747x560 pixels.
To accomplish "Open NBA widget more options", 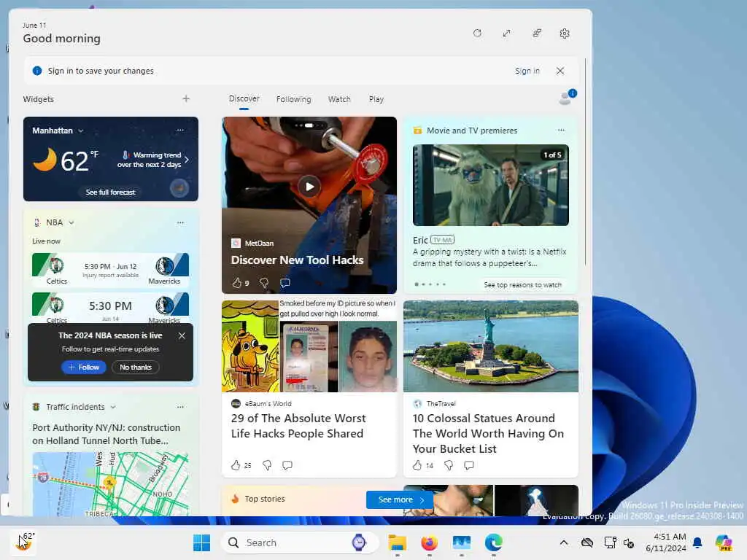I will (x=180, y=222).
